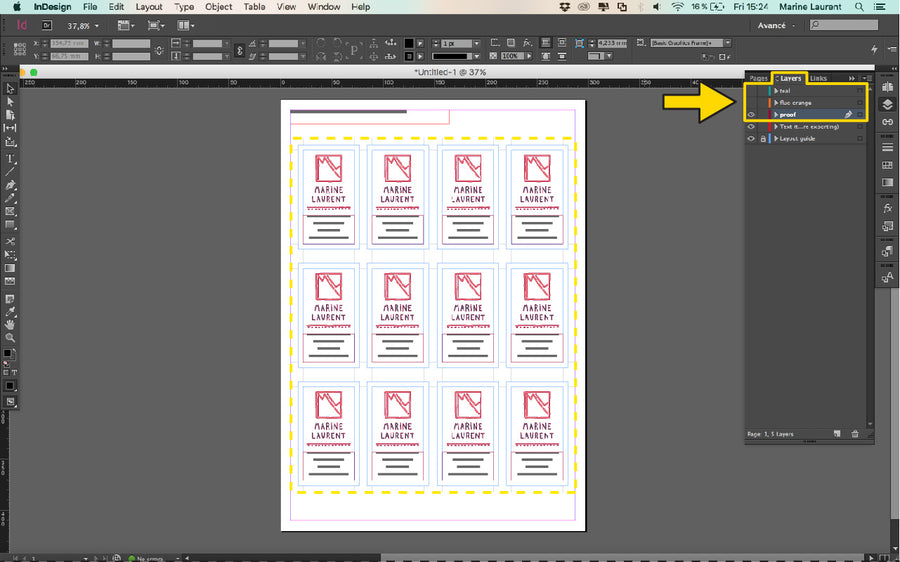Expand the fluo orange layer
The height and width of the screenshot is (562, 900).
(776, 103)
